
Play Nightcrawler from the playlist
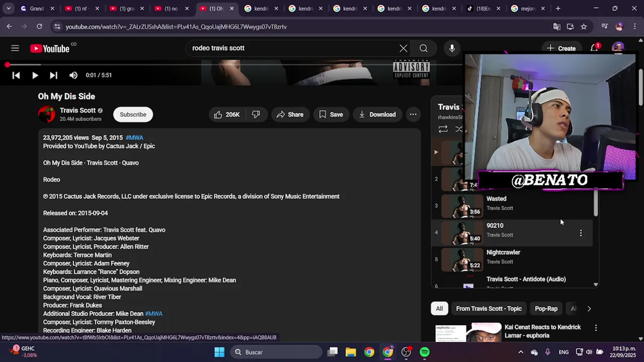[513, 259]
